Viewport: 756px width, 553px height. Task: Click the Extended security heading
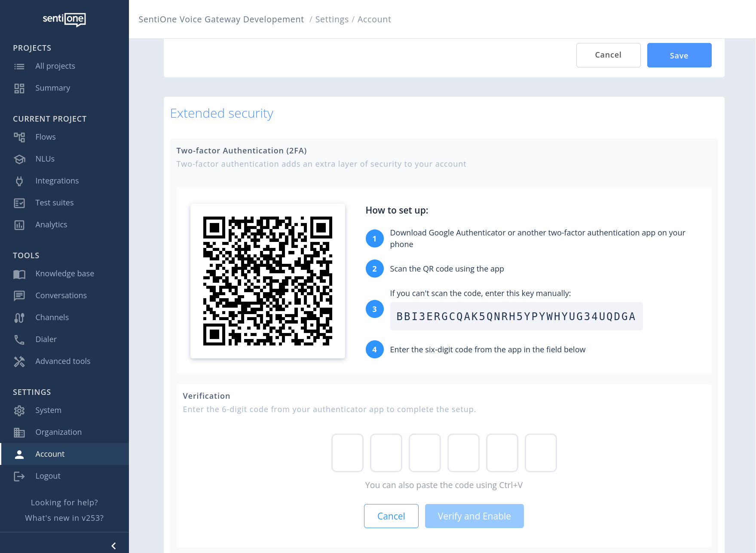tap(222, 113)
